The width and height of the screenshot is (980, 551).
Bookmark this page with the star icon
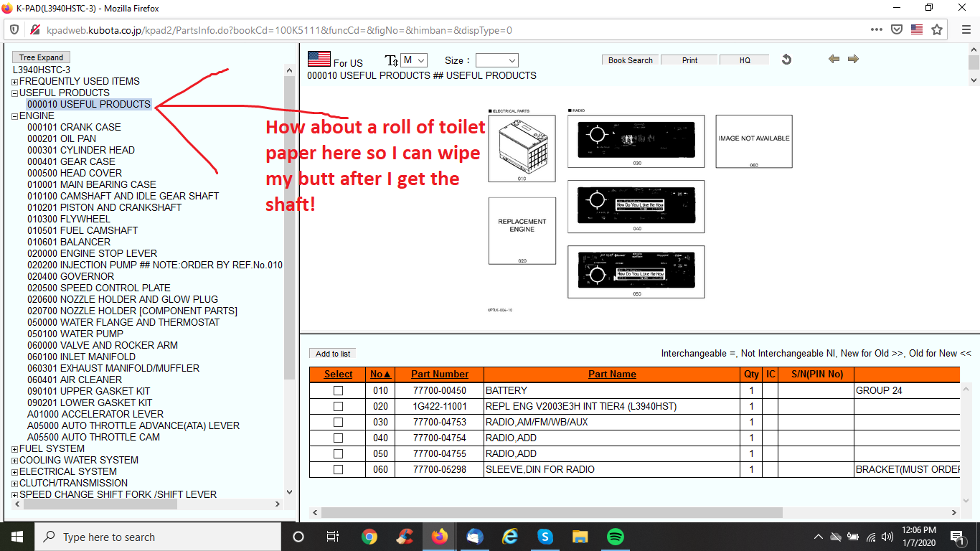pyautogui.click(x=937, y=29)
